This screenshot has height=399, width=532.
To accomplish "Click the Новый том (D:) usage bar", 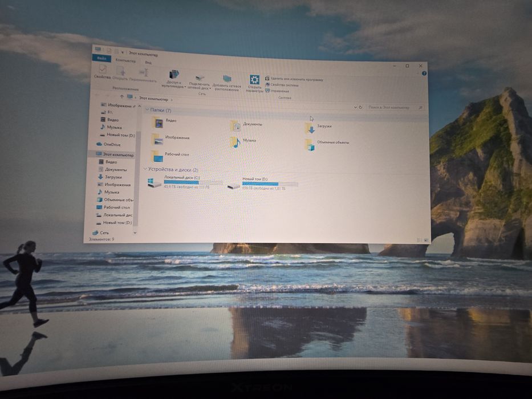I will (x=270, y=184).
